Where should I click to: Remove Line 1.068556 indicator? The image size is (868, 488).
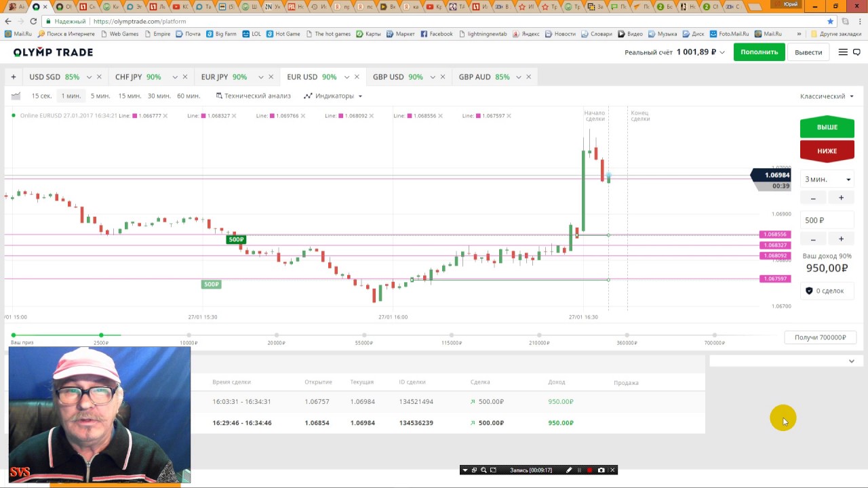click(x=441, y=116)
